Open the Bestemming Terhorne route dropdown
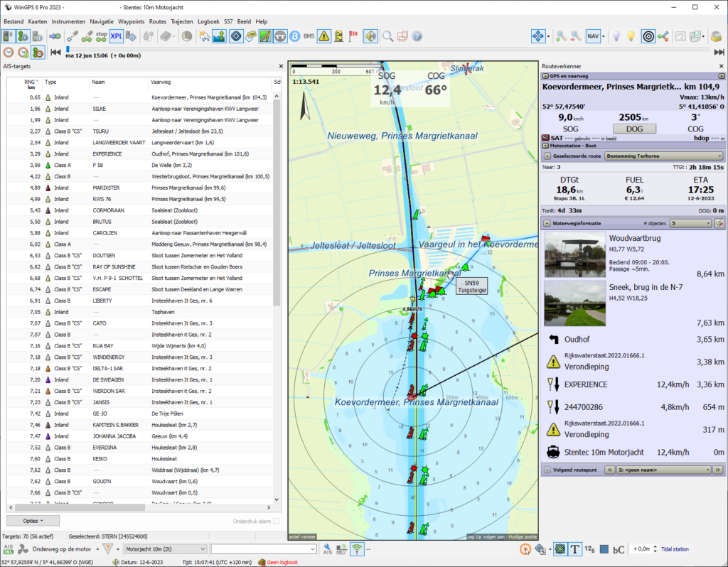This screenshot has width=728, height=567. tap(664, 156)
